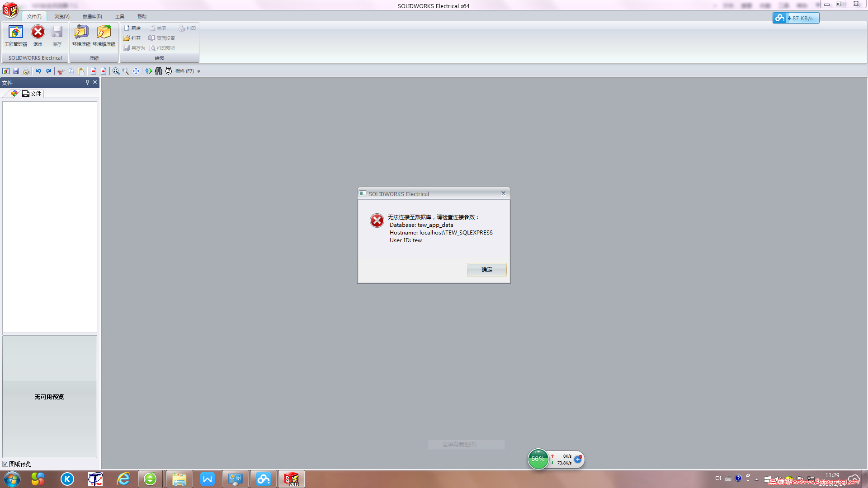Open the 数据库(B) ribbon tab
Screen dimensions: 868x488
[92, 16]
